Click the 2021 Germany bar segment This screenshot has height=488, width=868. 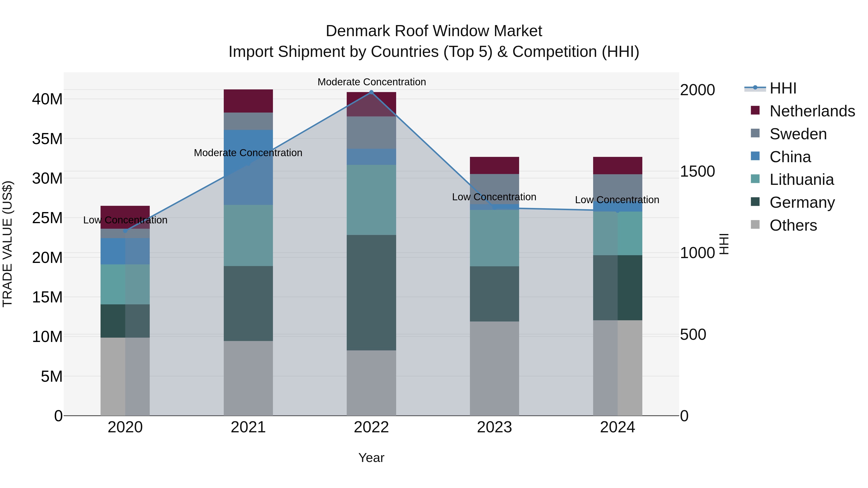pos(248,303)
